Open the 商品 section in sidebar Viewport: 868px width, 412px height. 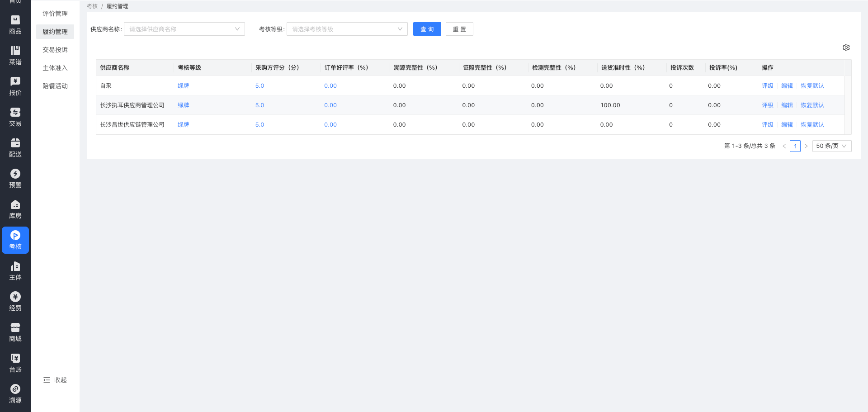tap(15, 25)
